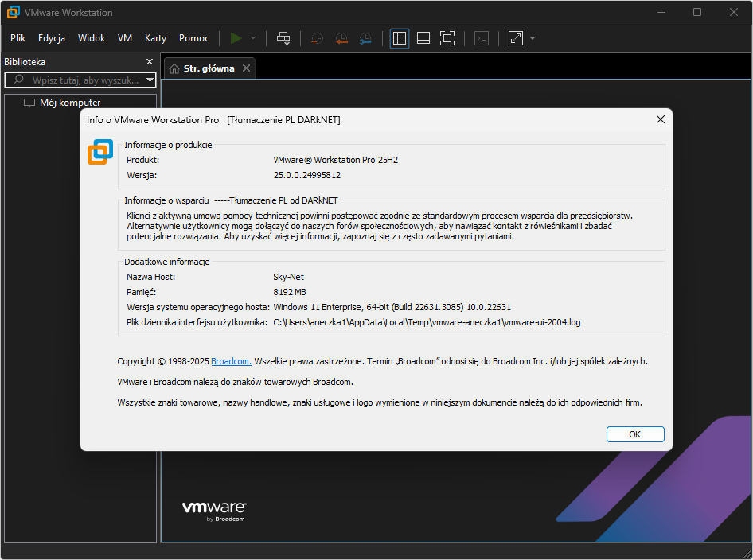Close the Biblioteka panel
This screenshot has width=753, height=560.
150,62
